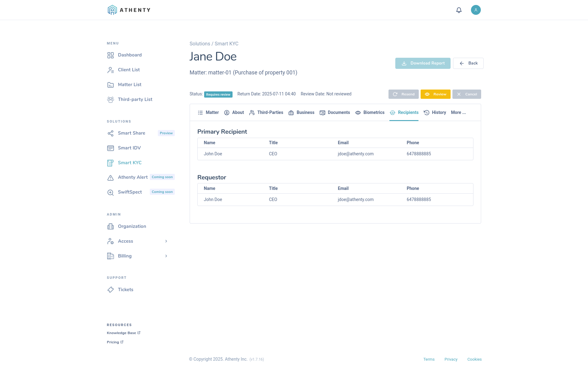Switch to the Biometrics tab
The width and height of the screenshot is (588, 369).
pyautogui.click(x=370, y=113)
